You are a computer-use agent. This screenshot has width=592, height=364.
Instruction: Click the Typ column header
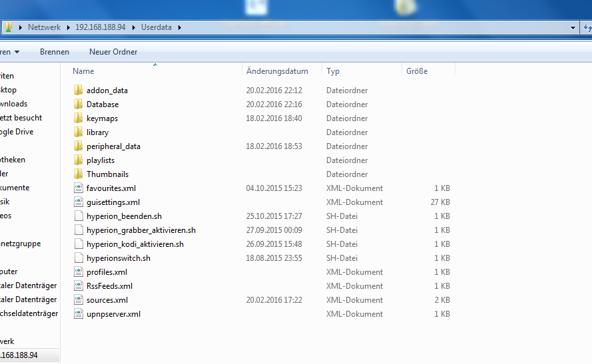333,71
